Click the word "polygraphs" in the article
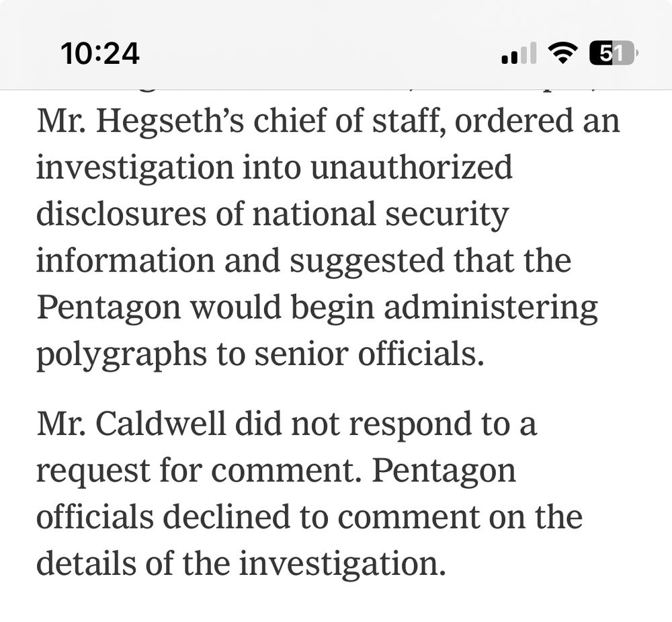Screen dimensions: 672x622 click(121, 356)
